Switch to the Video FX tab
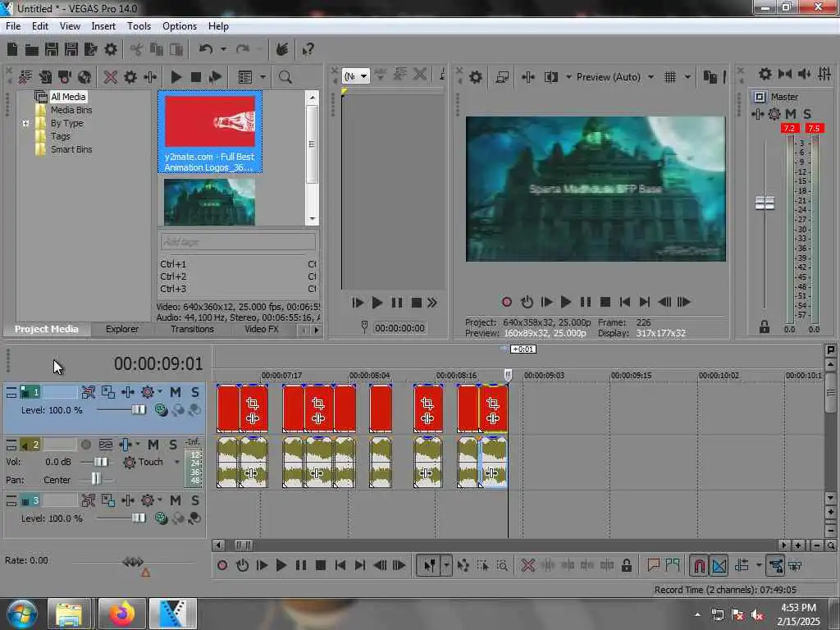 tap(262, 329)
